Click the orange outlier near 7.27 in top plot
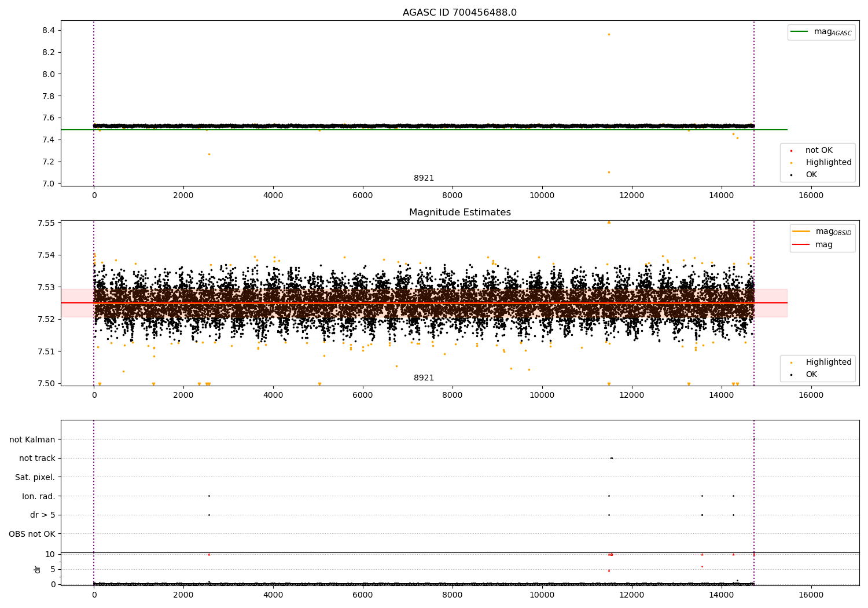The width and height of the screenshot is (868, 608). 209,154
